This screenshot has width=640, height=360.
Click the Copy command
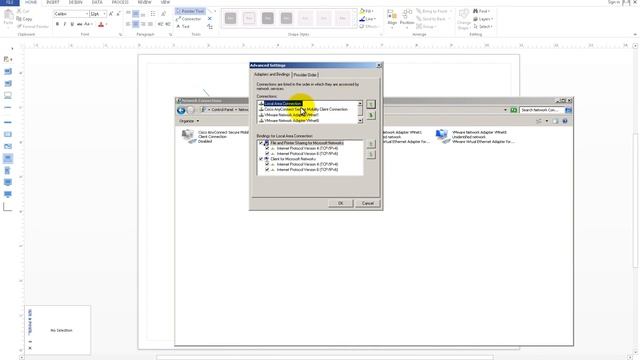pyautogui.click(x=24, y=19)
